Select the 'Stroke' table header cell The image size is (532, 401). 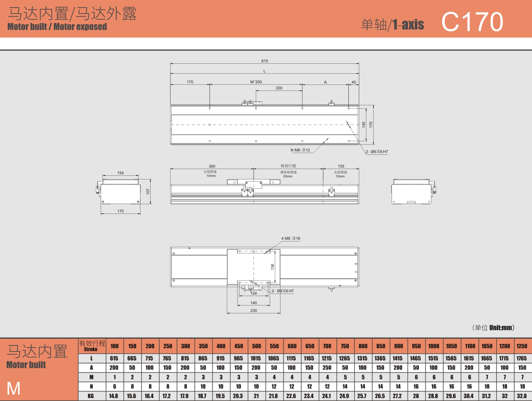coord(92,346)
